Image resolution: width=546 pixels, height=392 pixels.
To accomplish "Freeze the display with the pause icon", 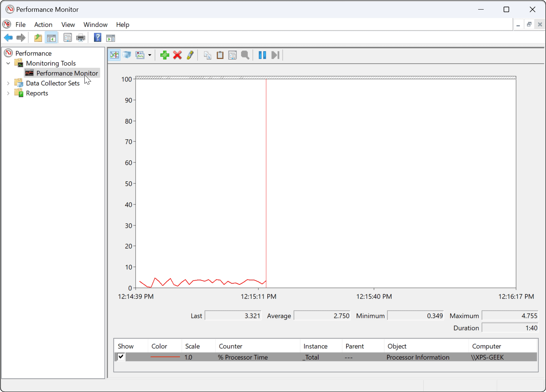I will click(262, 55).
